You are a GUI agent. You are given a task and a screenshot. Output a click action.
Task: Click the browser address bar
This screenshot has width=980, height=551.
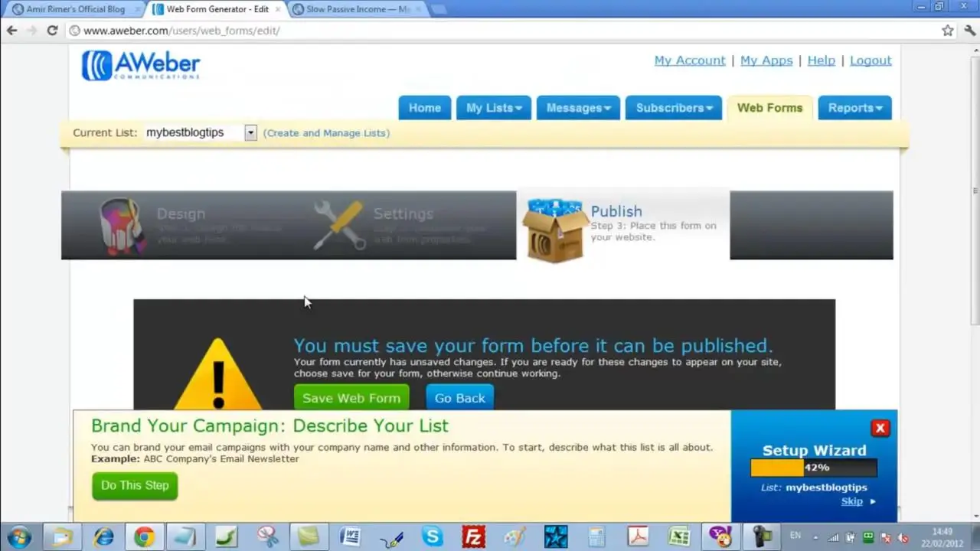coord(501,31)
